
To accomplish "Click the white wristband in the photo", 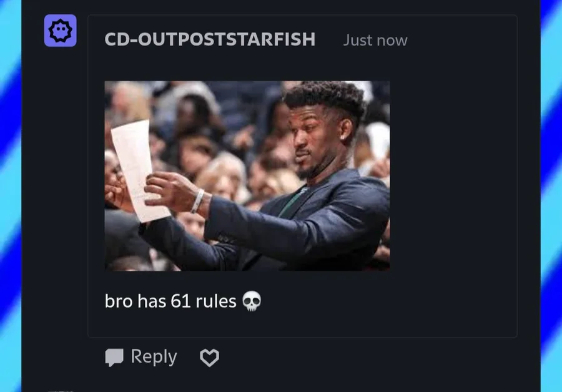I will pos(197,201).
